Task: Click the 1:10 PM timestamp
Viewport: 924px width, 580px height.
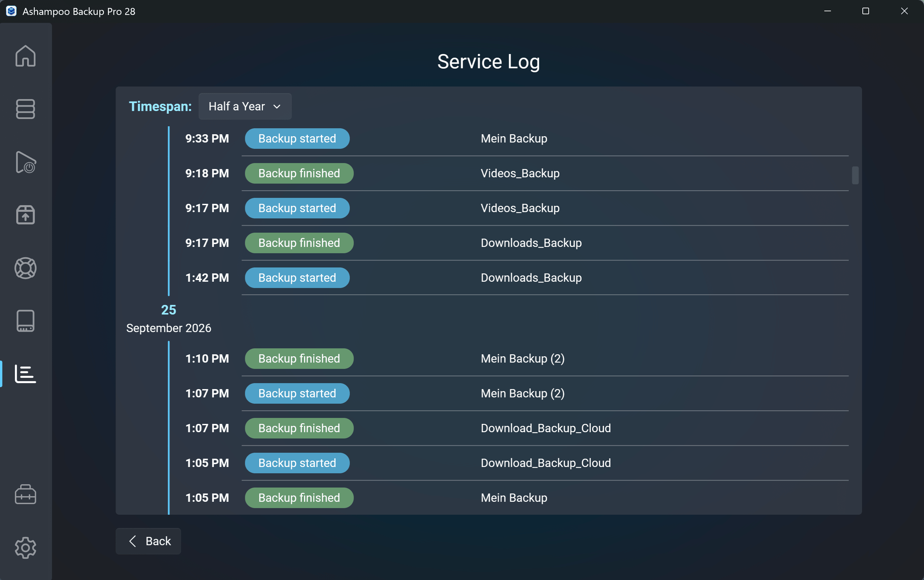Action: pos(207,359)
